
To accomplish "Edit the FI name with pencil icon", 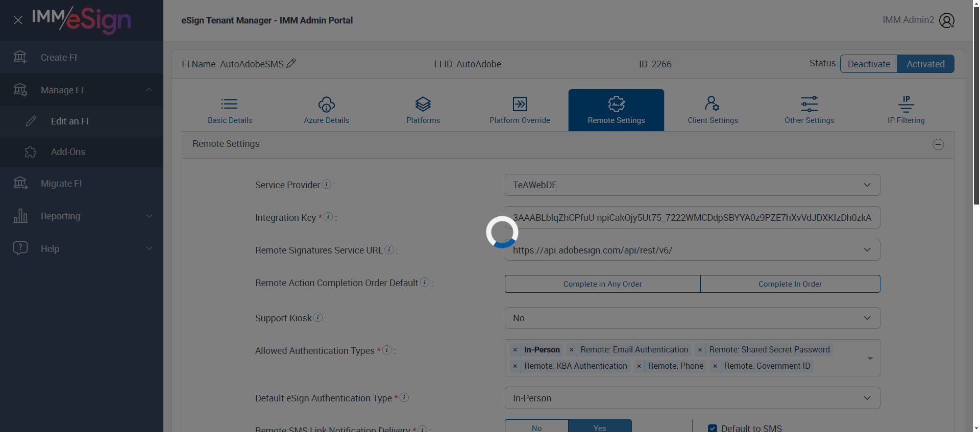I will pyautogui.click(x=291, y=63).
